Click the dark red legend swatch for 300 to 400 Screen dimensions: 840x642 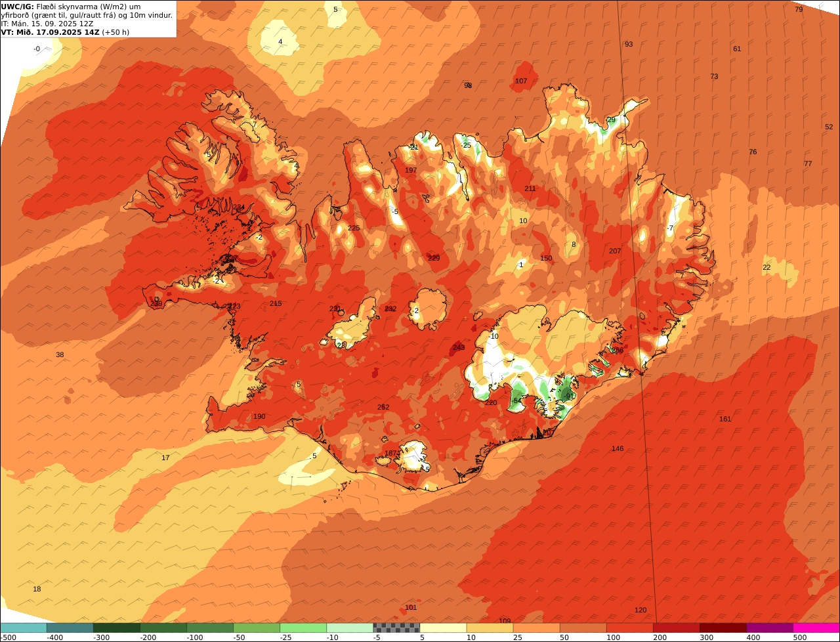723,628
